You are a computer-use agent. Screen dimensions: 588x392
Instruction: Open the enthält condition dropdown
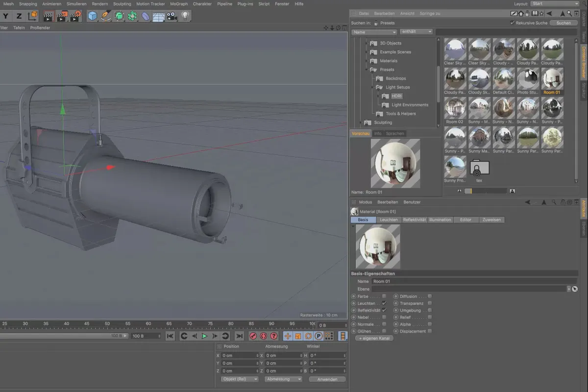coord(417,32)
